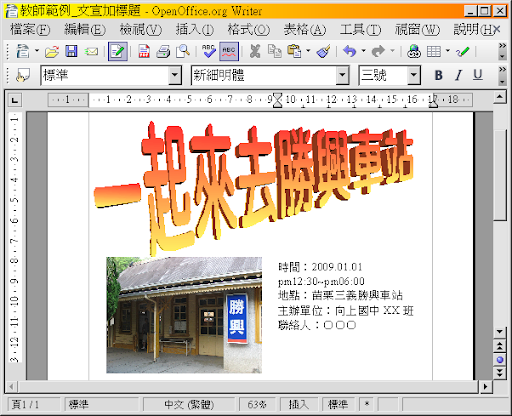Click the document modified asterisk indicator

coord(367,405)
